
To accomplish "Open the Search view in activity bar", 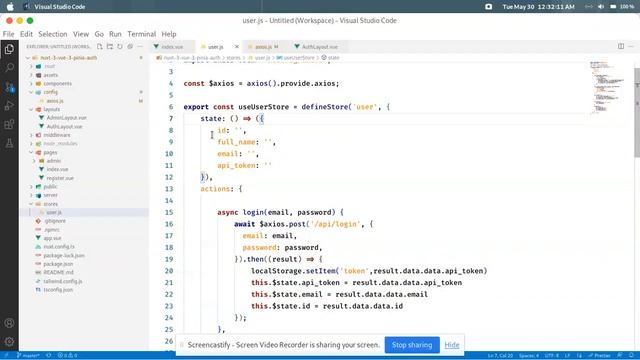I will [9, 67].
